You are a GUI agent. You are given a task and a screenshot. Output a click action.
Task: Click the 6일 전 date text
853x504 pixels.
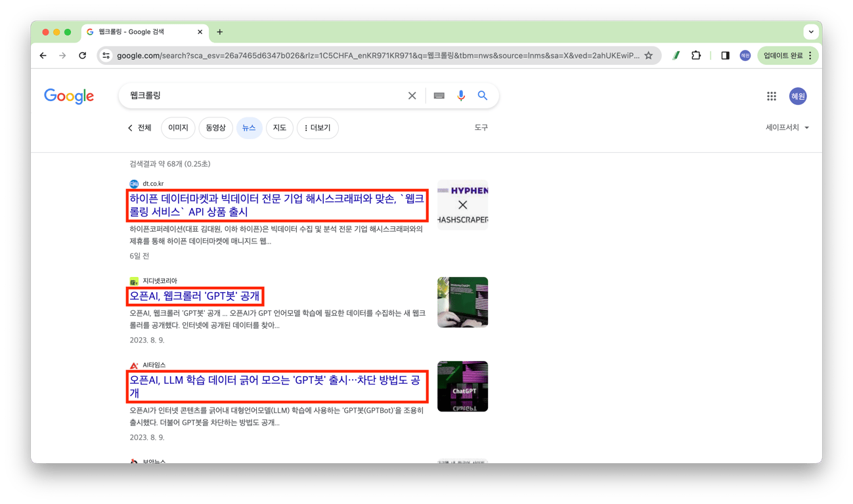pyautogui.click(x=139, y=256)
